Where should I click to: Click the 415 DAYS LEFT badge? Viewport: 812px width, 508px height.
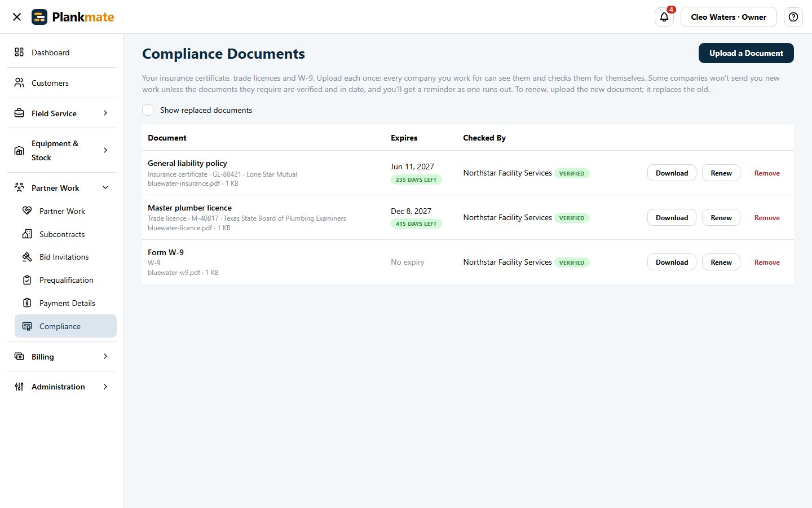coord(416,224)
